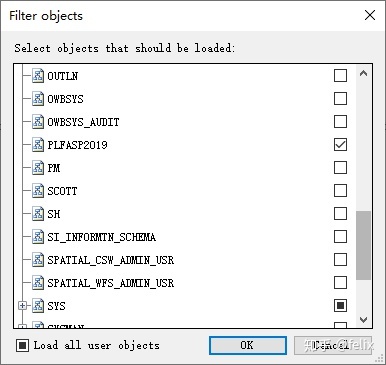Screen dimensions: 386x365
Task: Toggle Load all user objects checkbox
Action: (22, 345)
